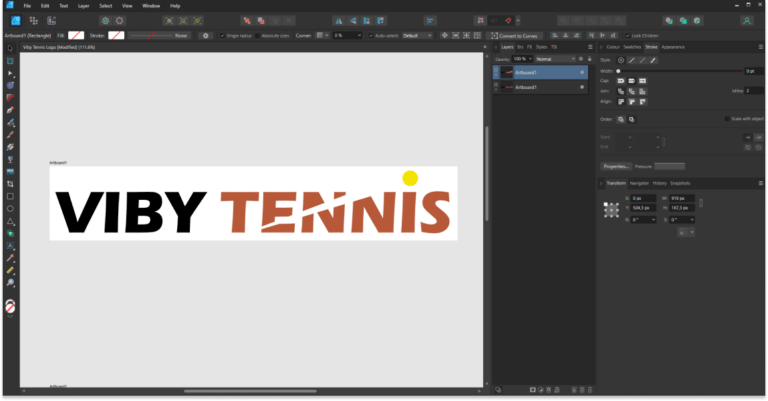Click Convert to Curves button

pos(514,36)
